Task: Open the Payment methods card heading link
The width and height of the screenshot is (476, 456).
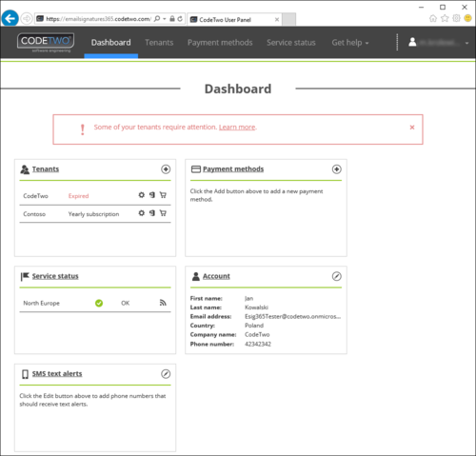Action: click(233, 169)
